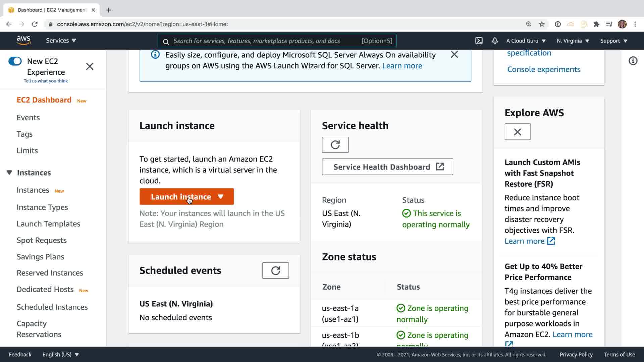Expand the A Cloud Guru account menu

tap(526, 41)
